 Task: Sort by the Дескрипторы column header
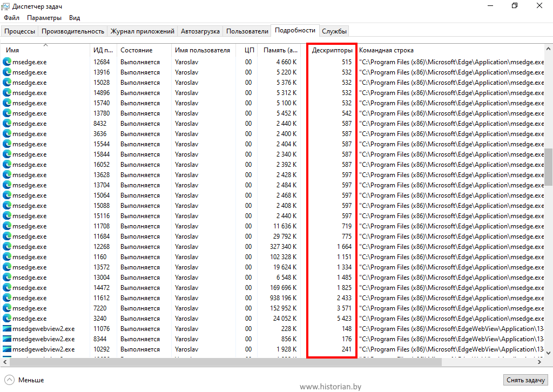[332, 50]
